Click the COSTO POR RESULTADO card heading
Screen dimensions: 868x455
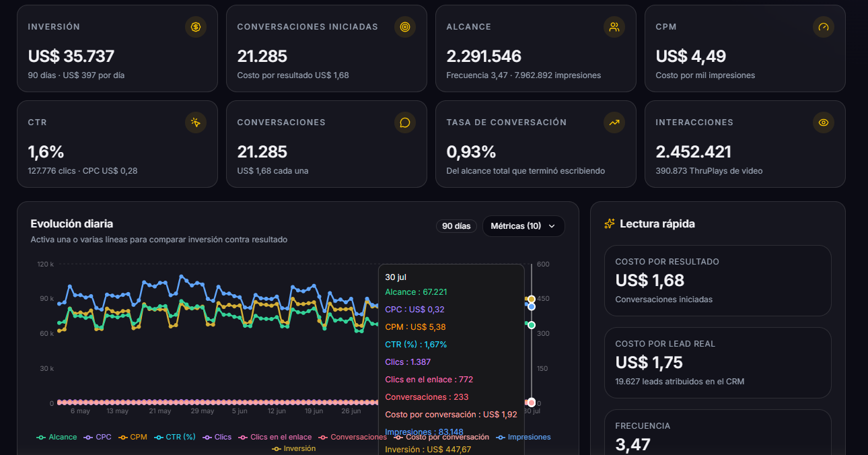pos(667,261)
